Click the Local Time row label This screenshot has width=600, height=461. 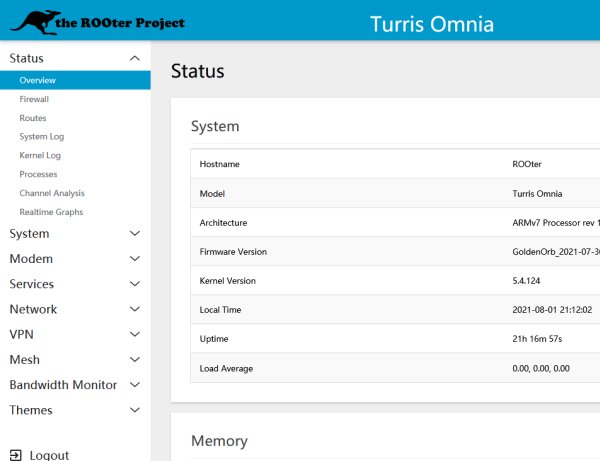[x=220, y=310]
